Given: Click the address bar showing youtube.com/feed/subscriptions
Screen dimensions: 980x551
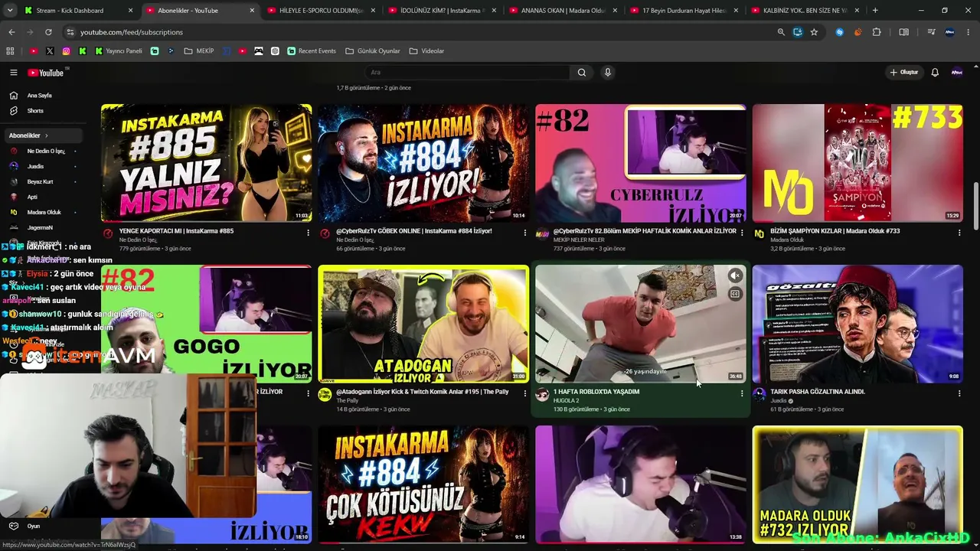Looking at the screenshot, I should (x=417, y=32).
